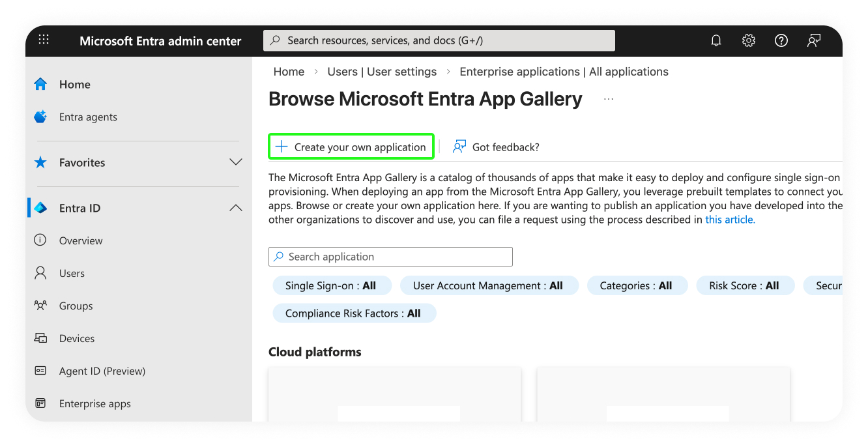
Task: Click the Search application field
Action: [x=390, y=257]
